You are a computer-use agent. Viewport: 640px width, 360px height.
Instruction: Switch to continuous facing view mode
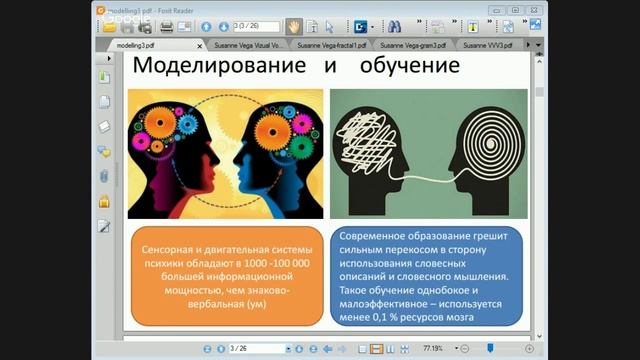click(404, 349)
